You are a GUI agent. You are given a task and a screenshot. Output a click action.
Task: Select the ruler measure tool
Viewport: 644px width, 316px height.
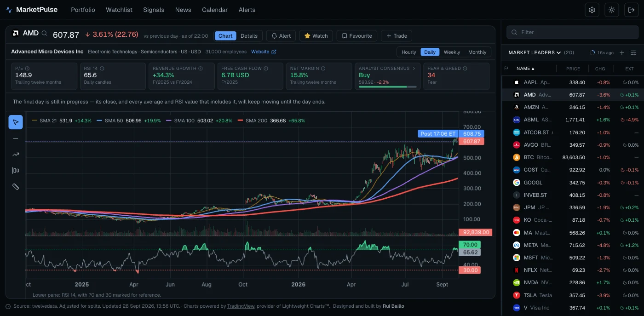pyautogui.click(x=16, y=187)
